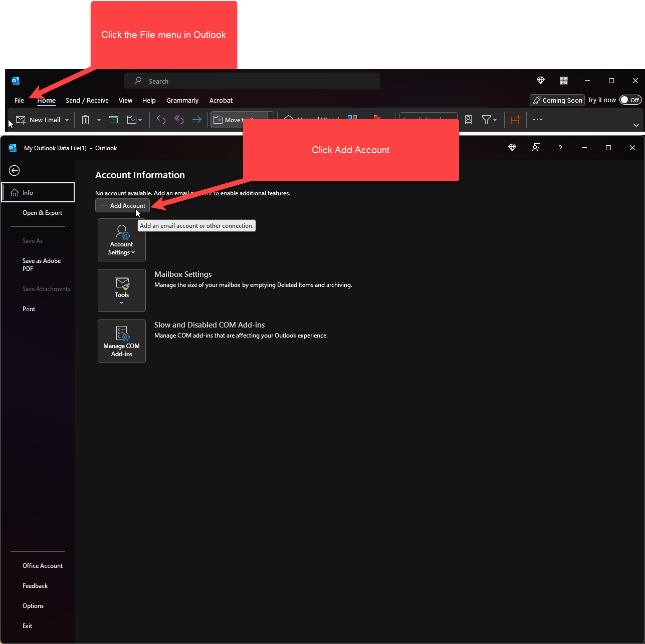Click in the Search box
This screenshot has width=645, height=644.
coord(252,81)
